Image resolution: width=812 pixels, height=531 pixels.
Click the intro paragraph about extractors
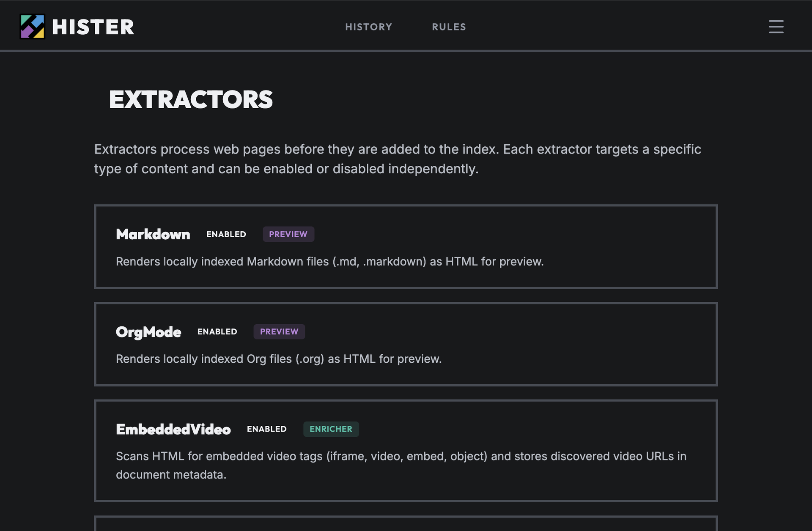pos(398,159)
